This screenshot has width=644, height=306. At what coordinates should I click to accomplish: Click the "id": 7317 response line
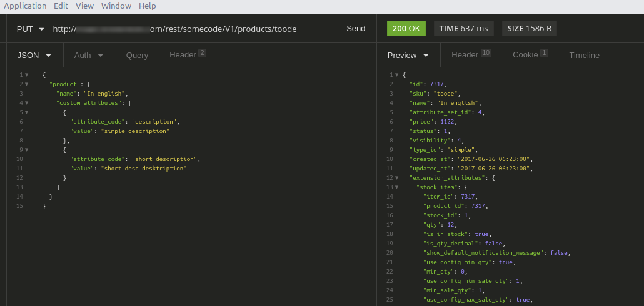click(x=428, y=84)
